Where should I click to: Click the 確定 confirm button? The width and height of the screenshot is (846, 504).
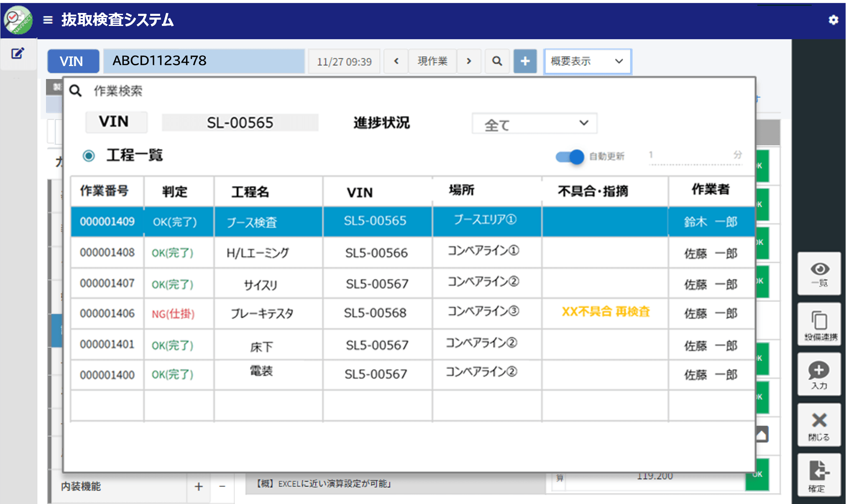coord(819,476)
